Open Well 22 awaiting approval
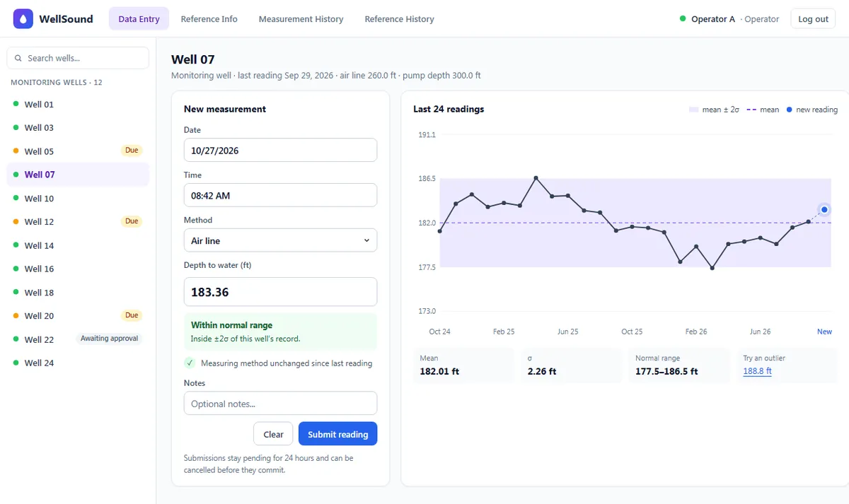The image size is (849, 504). pyautogui.click(x=78, y=339)
